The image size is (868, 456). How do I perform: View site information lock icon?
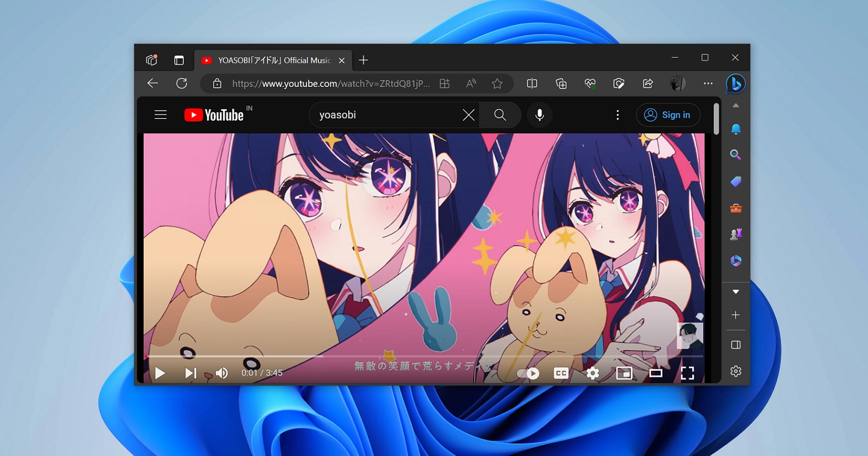click(x=217, y=84)
